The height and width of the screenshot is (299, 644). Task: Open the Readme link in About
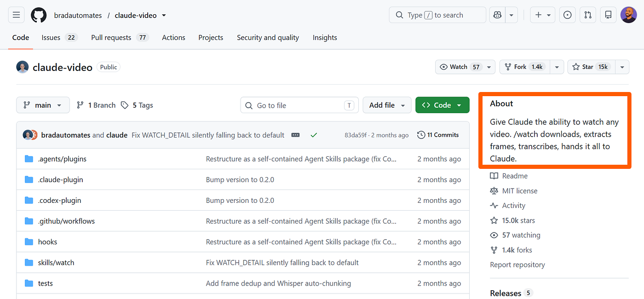pos(509,176)
